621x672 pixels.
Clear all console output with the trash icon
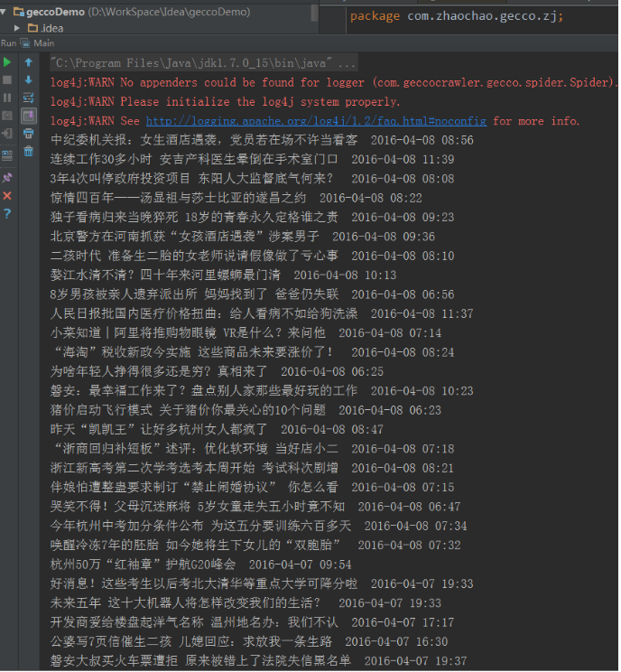29,151
